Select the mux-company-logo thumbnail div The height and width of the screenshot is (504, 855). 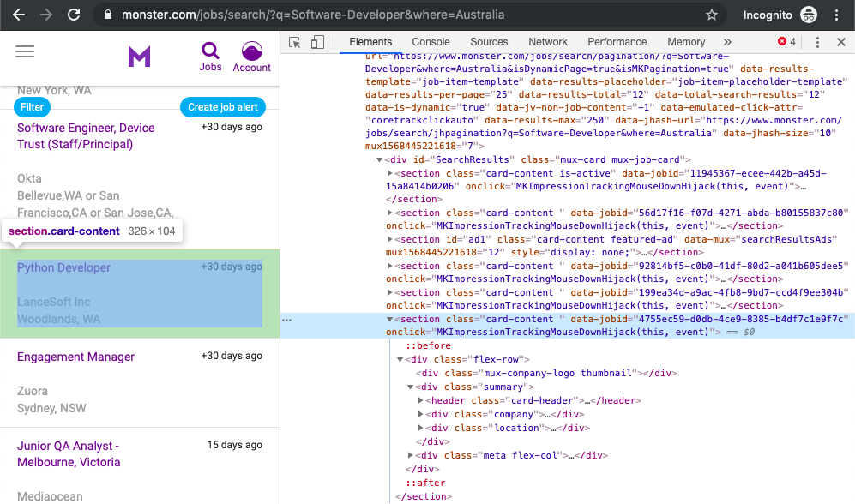coord(545,373)
